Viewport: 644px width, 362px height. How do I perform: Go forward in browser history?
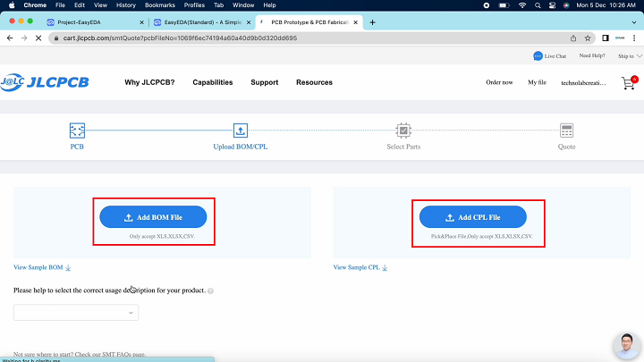coord(24,38)
